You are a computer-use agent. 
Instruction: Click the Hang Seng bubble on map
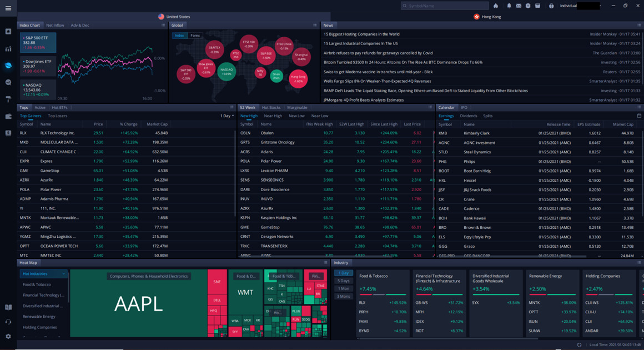point(298,78)
